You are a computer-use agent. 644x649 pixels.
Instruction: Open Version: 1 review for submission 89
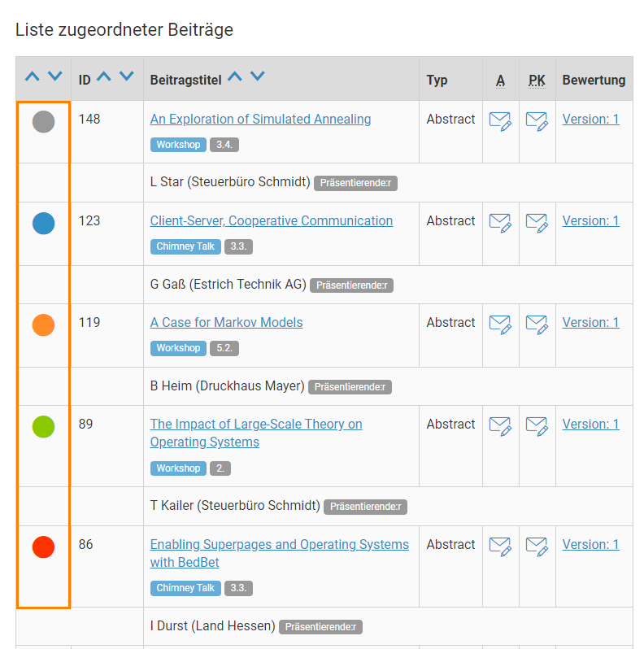(590, 425)
